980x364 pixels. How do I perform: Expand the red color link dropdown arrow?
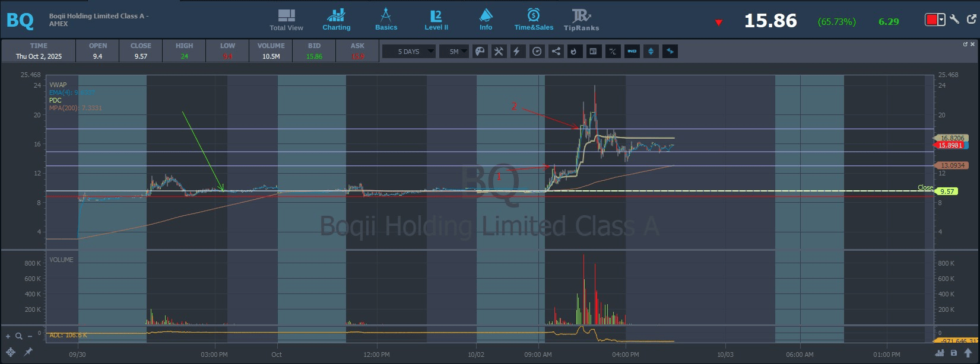pos(941,20)
